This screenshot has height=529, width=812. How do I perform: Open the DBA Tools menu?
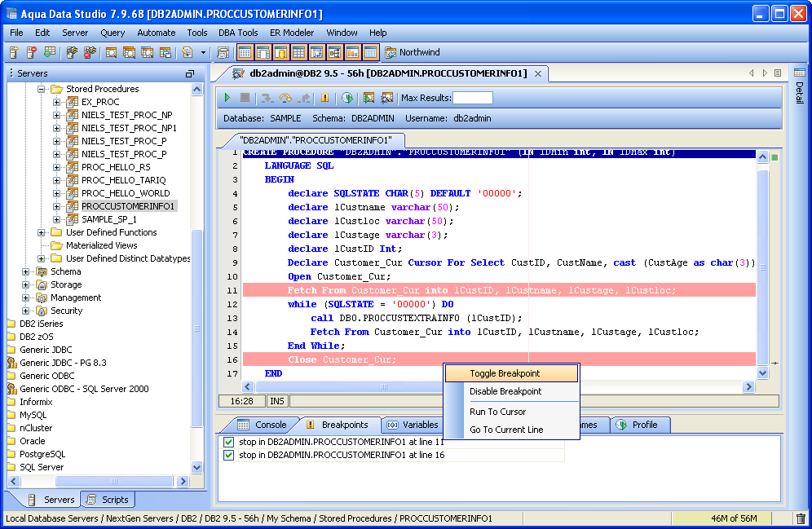[x=238, y=33]
